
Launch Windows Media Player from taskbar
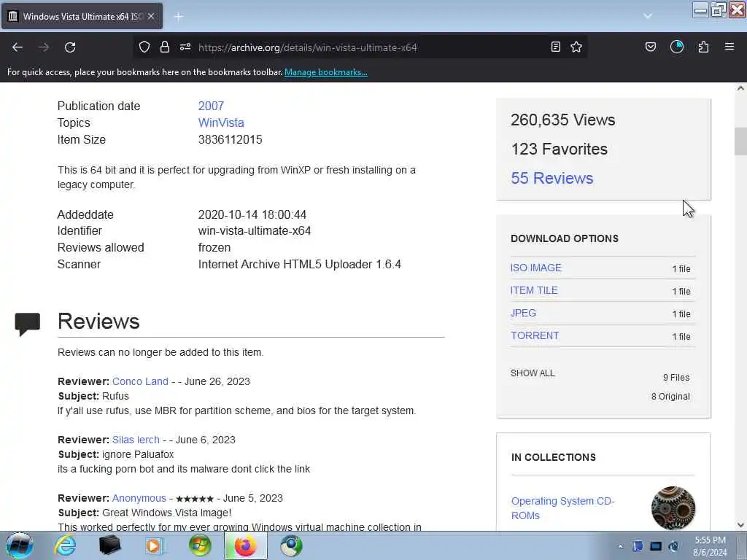155,545
